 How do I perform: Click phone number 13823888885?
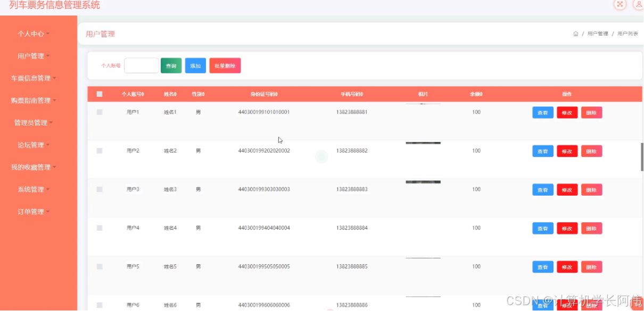pos(352,266)
